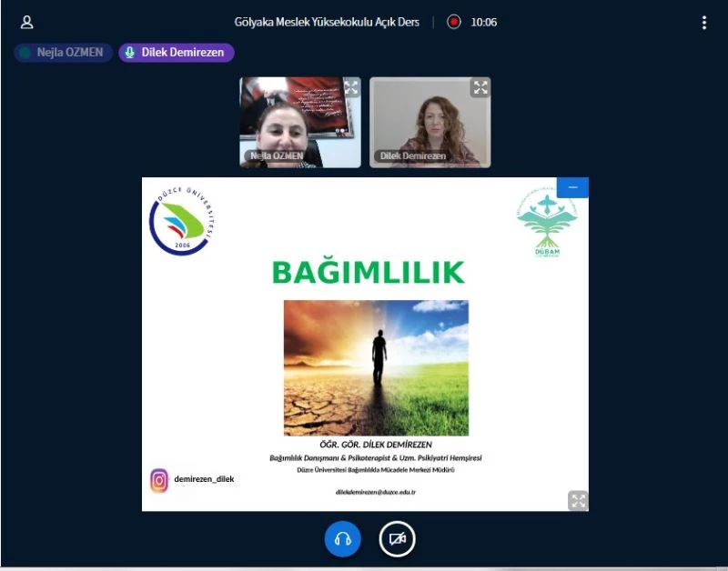Image resolution: width=728 pixels, height=571 pixels.
Task: Click the manage users icon top left
Action: [x=26, y=21]
